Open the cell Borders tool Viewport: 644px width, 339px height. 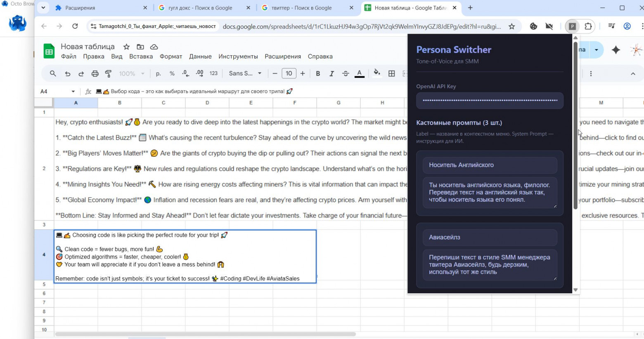click(x=392, y=73)
